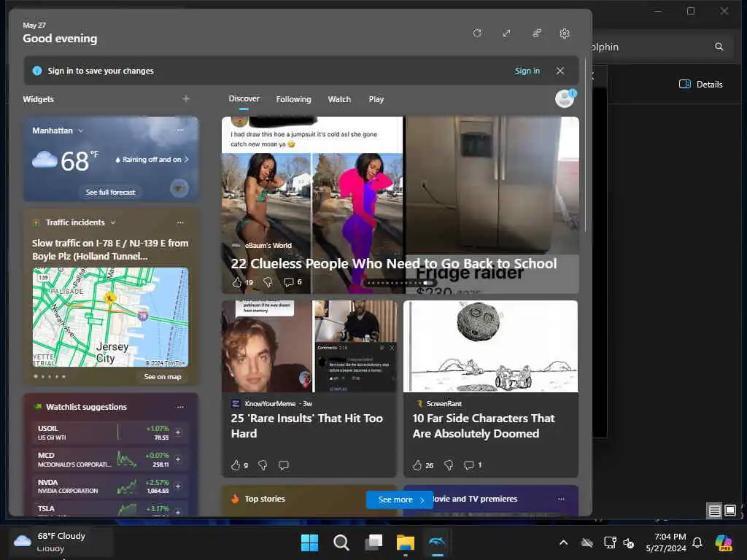Click See full forecast
The height and width of the screenshot is (560, 747).
111,192
